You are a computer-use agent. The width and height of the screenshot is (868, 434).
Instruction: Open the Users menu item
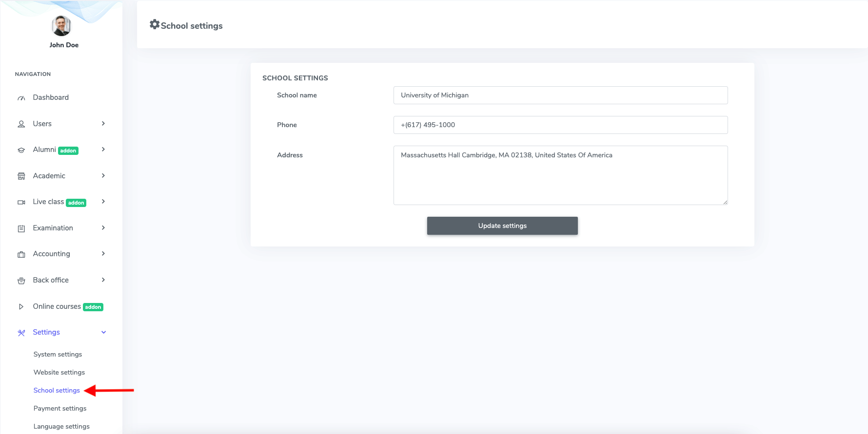coord(42,124)
